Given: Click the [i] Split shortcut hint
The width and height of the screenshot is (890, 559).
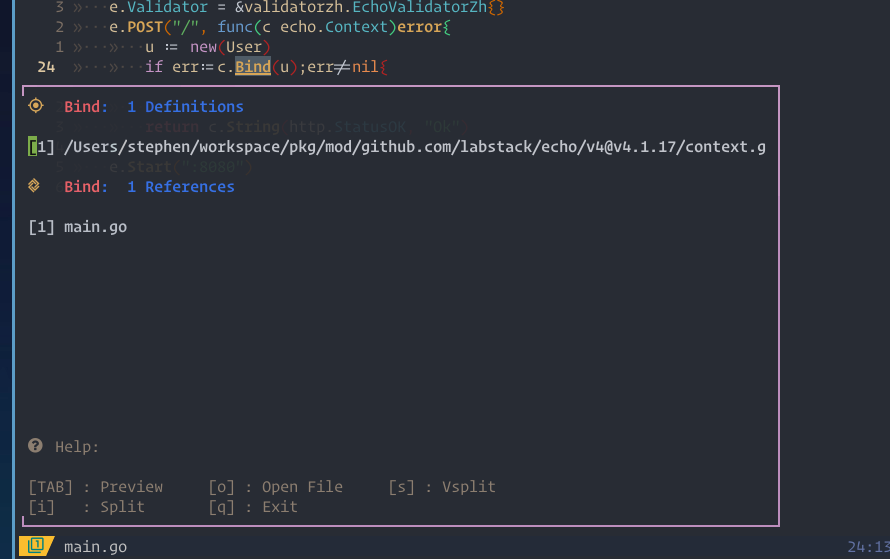Looking at the screenshot, I should 87,507.
